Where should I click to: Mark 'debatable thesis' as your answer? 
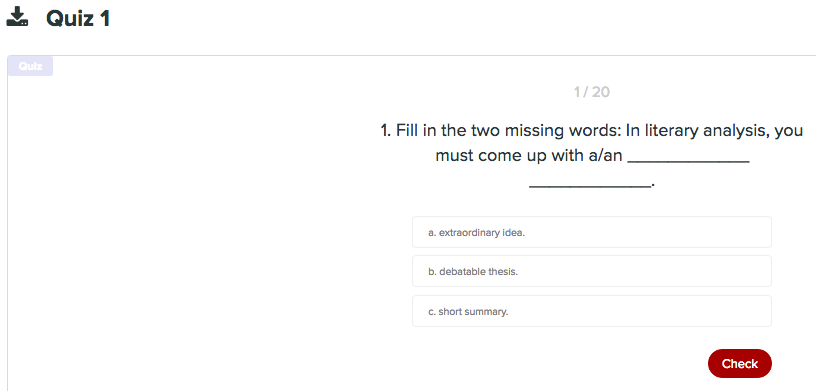pos(592,271)
